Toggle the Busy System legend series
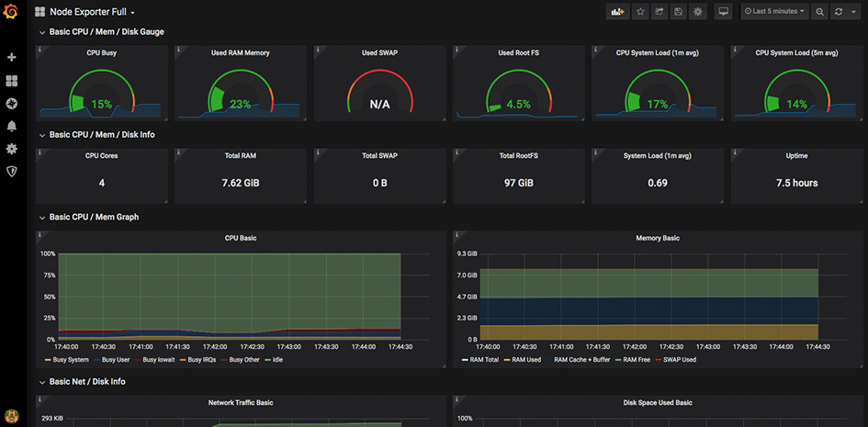868x427 pixels. (66, 360)
